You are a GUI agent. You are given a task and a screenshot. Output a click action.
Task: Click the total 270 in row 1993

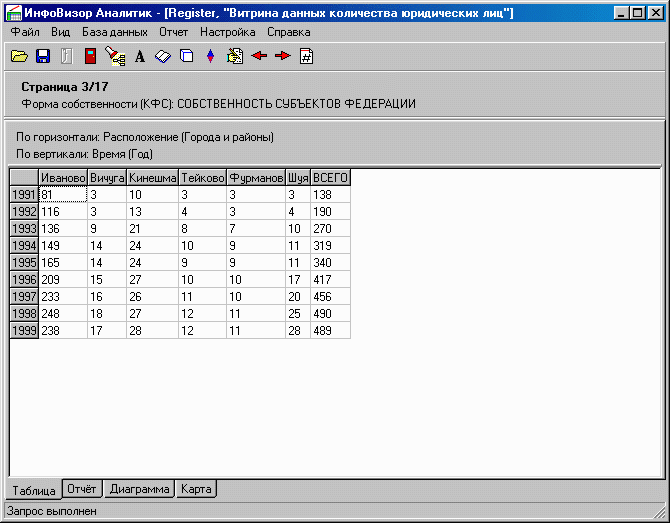330,229
